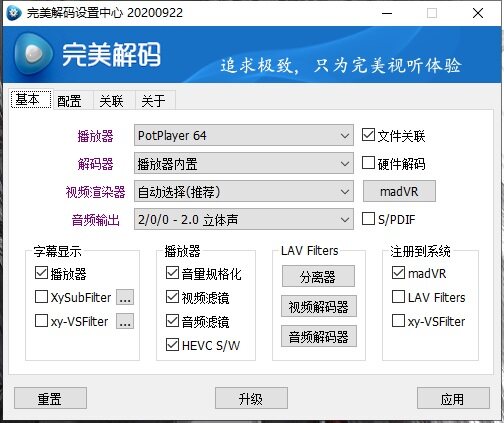The width and height of the screenshot is (504, 423).
Task: Expand the 播放器 PotPlayer 64 dropdown
Action: pos(244,135)
